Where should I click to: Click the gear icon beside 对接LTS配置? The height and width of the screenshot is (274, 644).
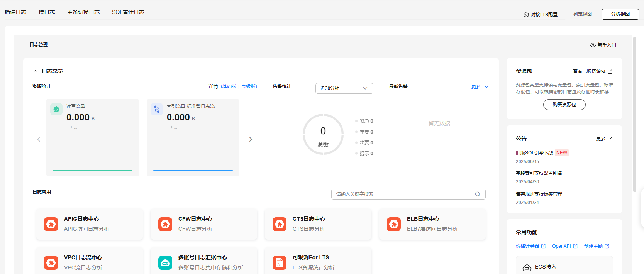[x=526, y=15]
